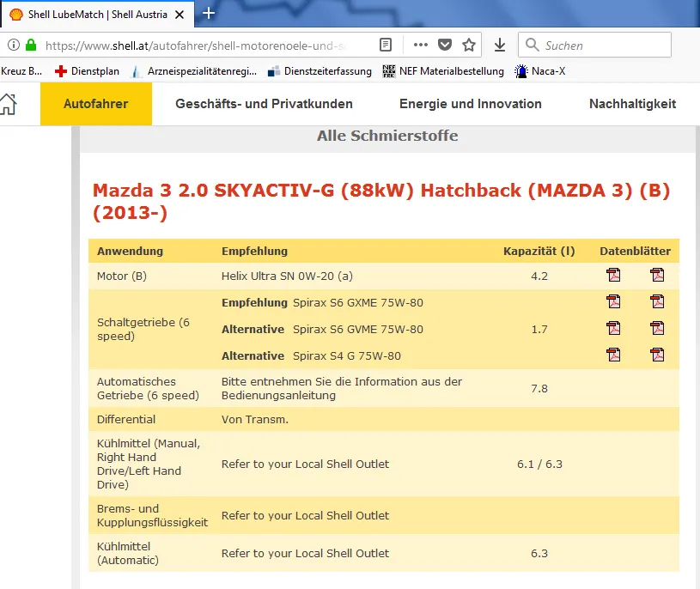Click the Differential row label
This screenshot has height=589, width=700.
pyautogui.click(x=126, y=420)
